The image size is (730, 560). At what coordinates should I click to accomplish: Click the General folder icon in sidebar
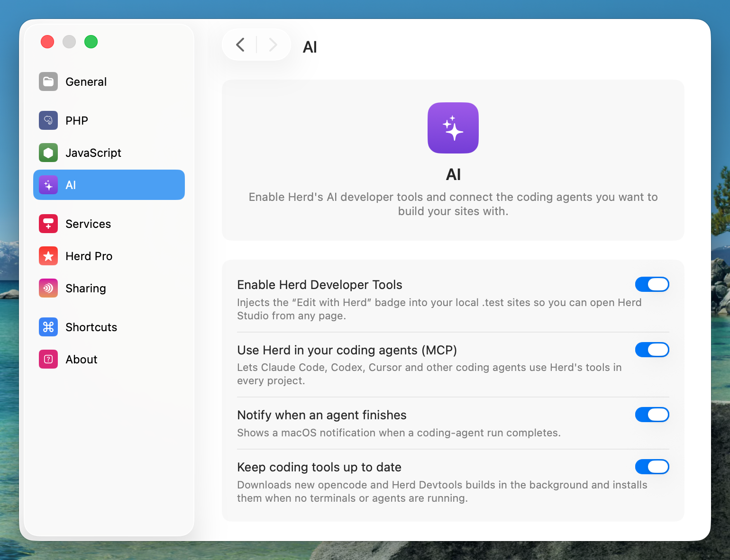[x=48, y=81]
